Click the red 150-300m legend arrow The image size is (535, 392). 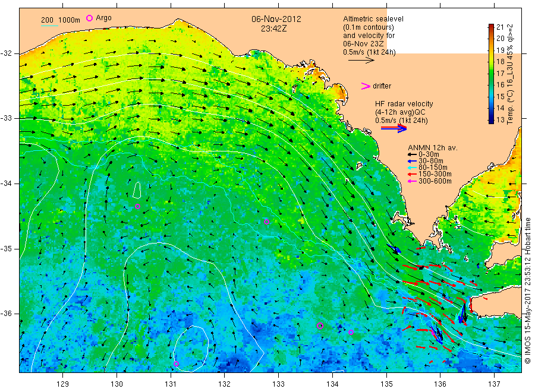click(412, 174)
